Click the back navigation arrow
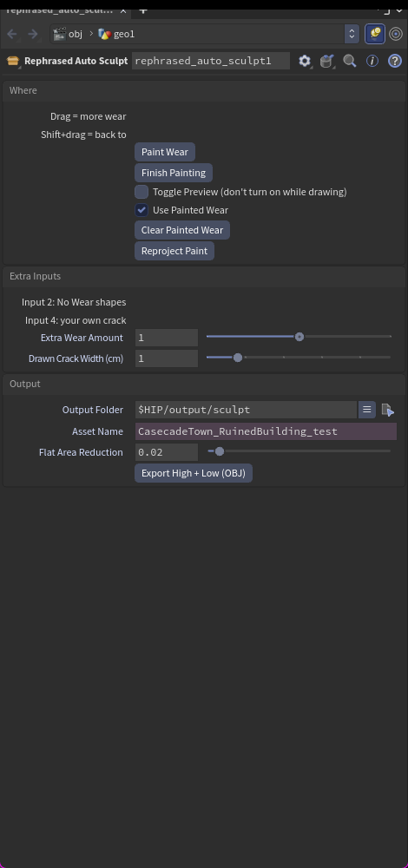The image size is (408, 868). [12, 34]
